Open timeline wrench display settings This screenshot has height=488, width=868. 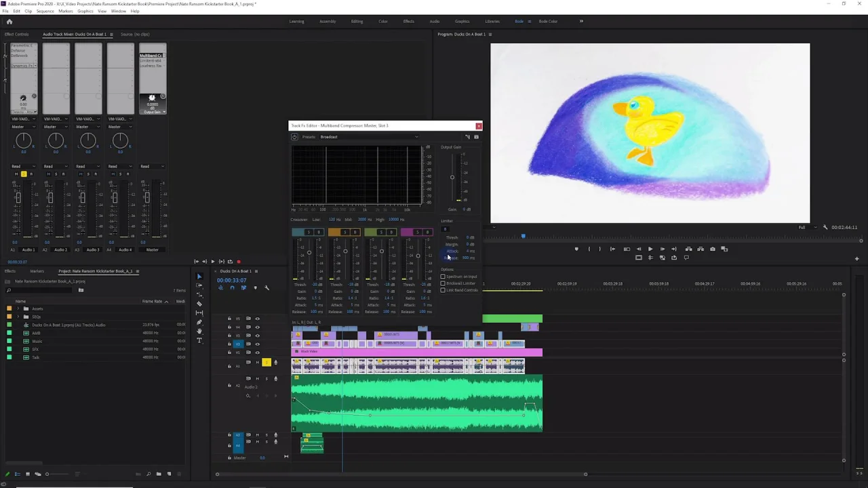pos(267,288)
